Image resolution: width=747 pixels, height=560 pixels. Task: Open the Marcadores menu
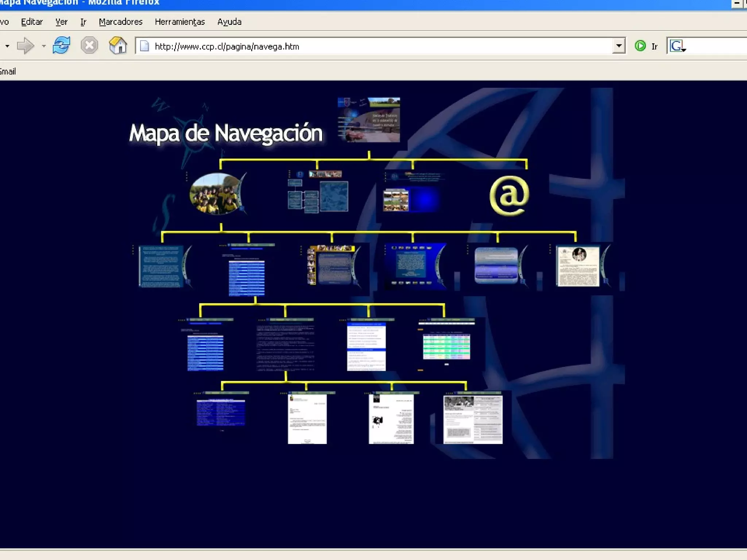pyautogui.click(x=120, y=22)
